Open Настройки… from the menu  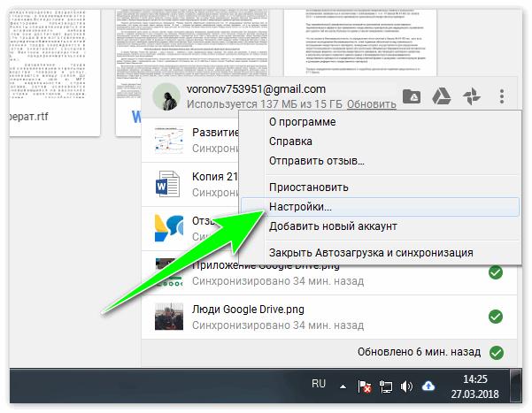[x=380, y=207]
